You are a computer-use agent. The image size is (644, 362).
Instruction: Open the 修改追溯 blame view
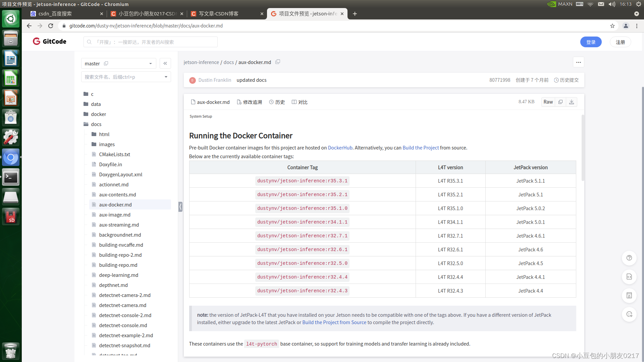click(249, 102)
